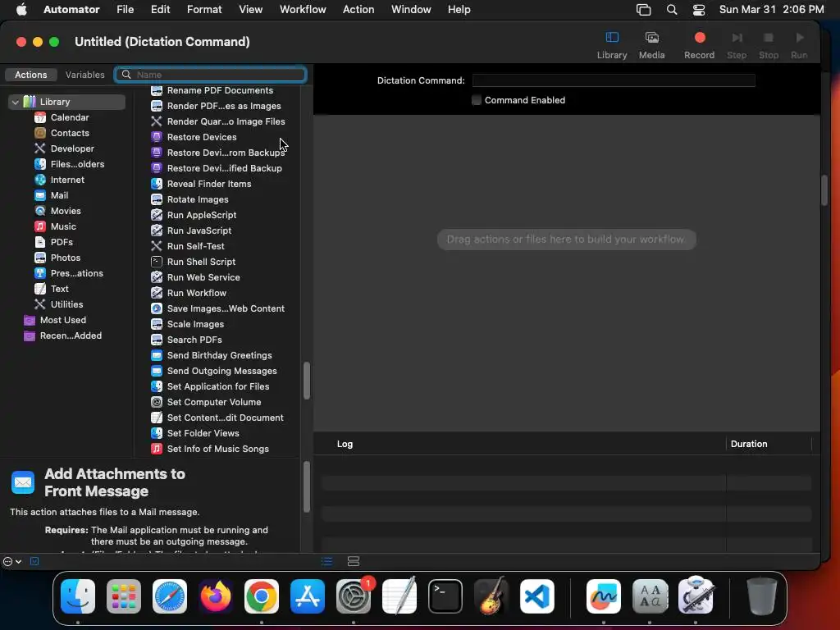Open the ellipsis options dropdown at bottom-left
840x630 pixels.
click(x=11, y=561)
